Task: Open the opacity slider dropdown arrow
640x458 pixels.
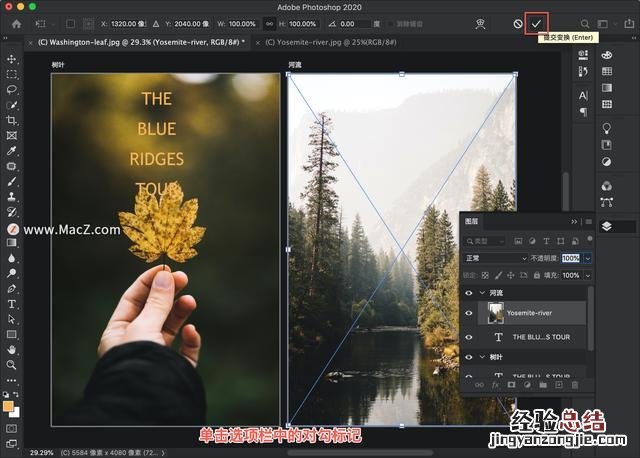Action: 588,258
